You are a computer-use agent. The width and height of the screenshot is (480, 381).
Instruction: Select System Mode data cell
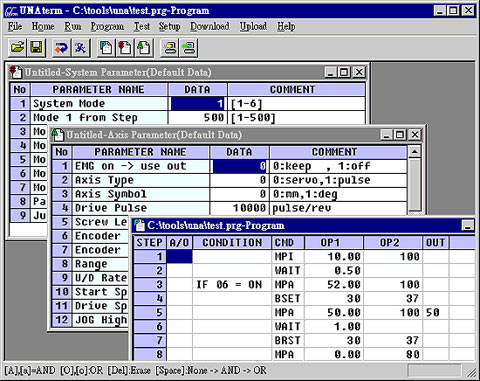(x=197, y=104)
